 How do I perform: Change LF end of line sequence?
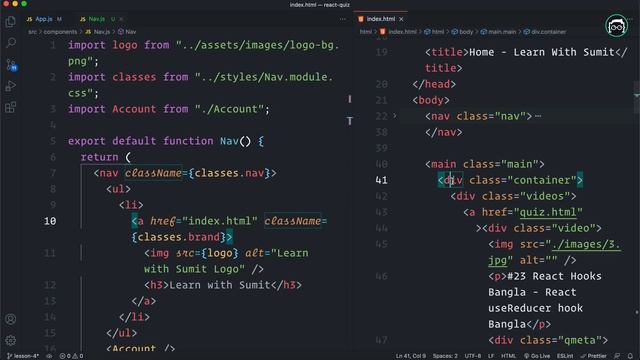(491, 356)
